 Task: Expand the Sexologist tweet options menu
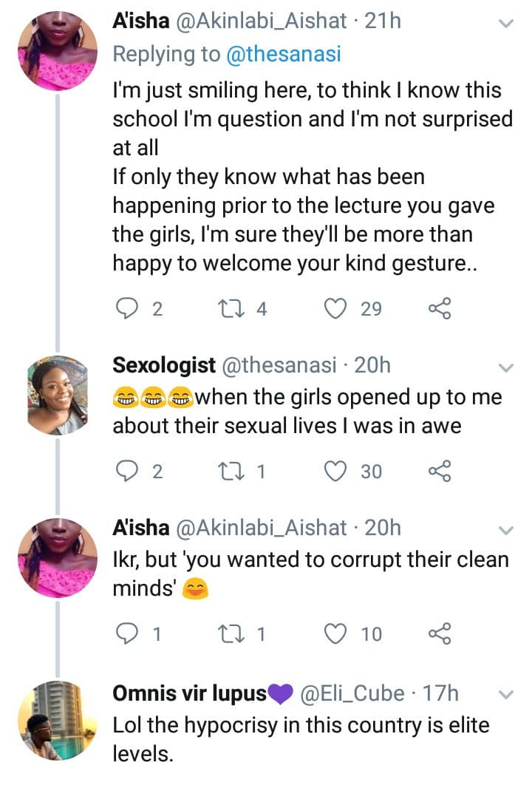point(506,367)
